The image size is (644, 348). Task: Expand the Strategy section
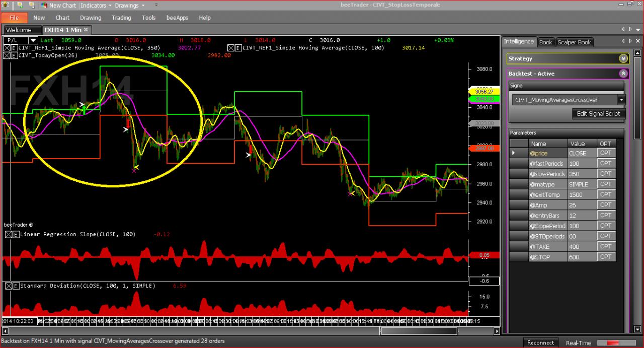tap(623, 58)
